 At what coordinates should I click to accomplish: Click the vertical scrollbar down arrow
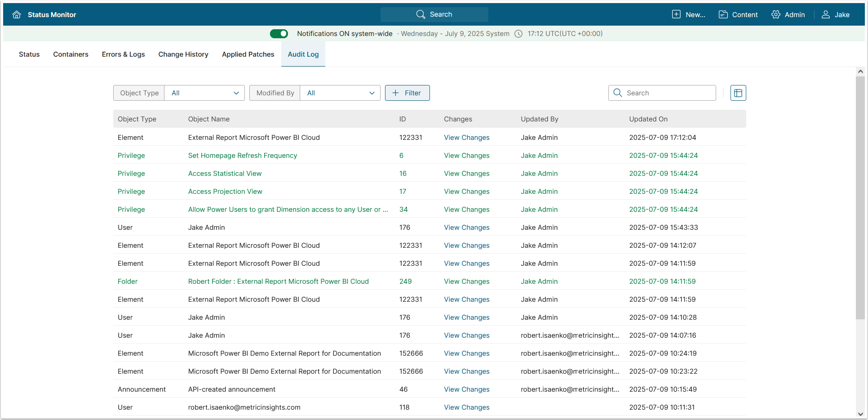(860, 414)
